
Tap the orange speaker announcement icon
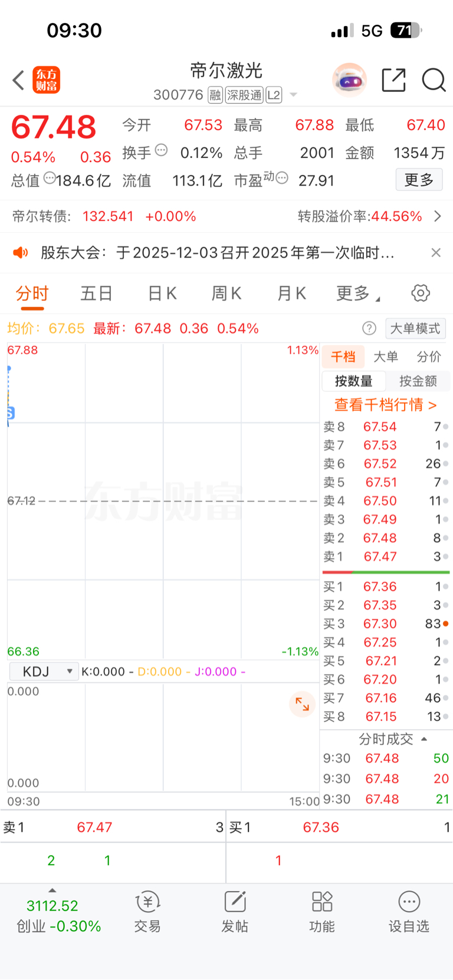(x=21, y=253)
